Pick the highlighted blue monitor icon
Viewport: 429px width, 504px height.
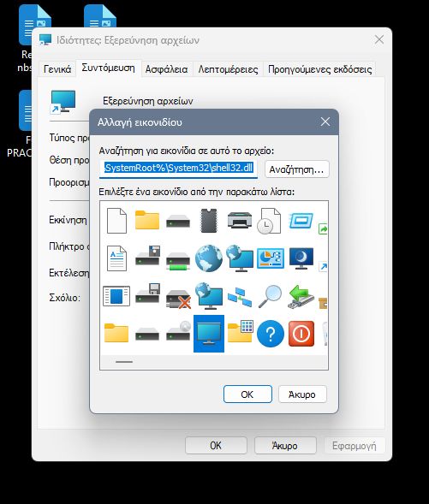pos(209,334)
